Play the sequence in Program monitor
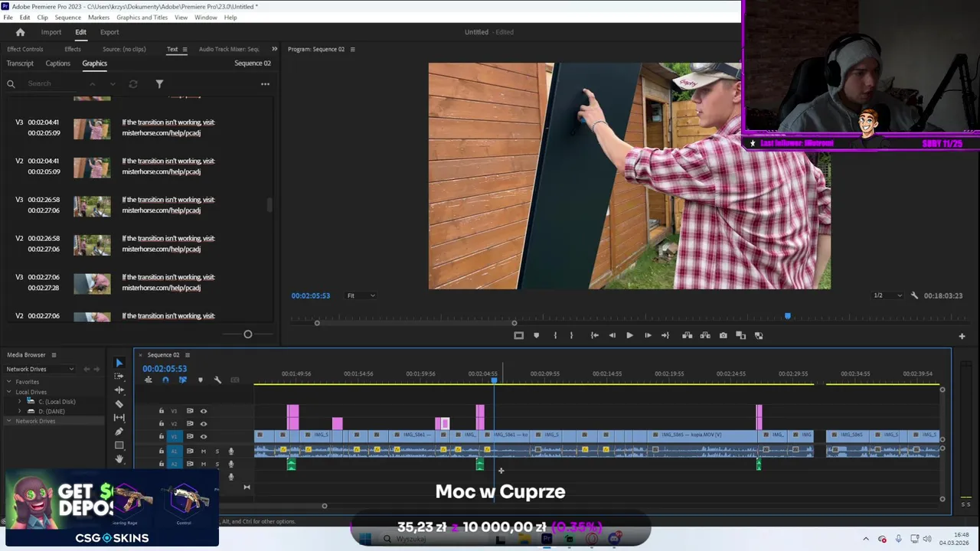 pos(629,335)
